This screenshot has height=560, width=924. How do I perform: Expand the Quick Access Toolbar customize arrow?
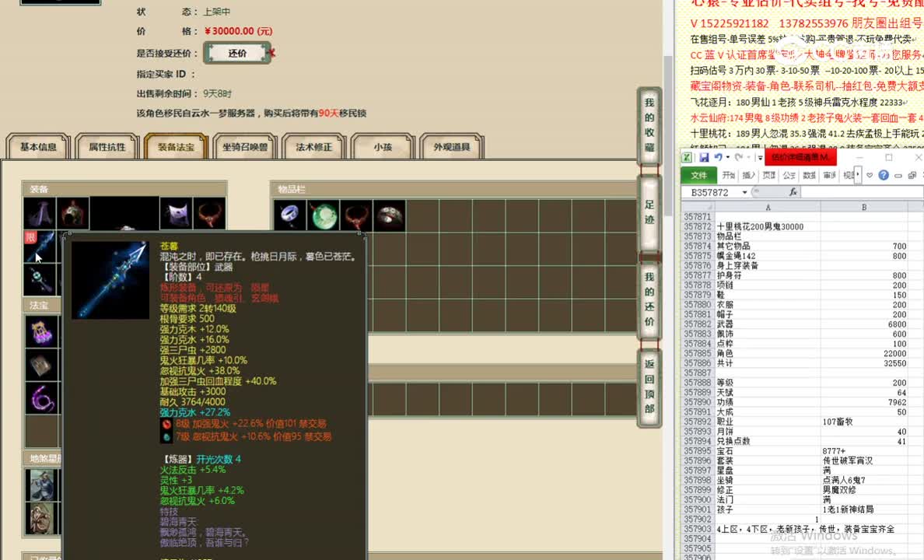point(760,158)
